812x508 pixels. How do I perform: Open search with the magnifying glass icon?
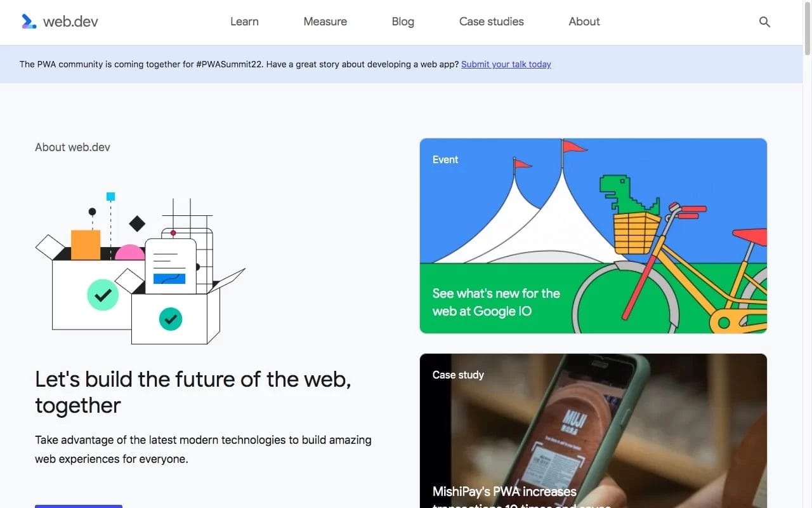point(764,22)
